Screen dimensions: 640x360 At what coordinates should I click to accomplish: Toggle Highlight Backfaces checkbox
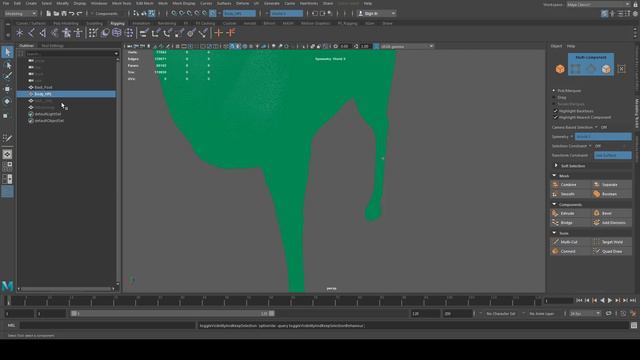coord(556,111)
